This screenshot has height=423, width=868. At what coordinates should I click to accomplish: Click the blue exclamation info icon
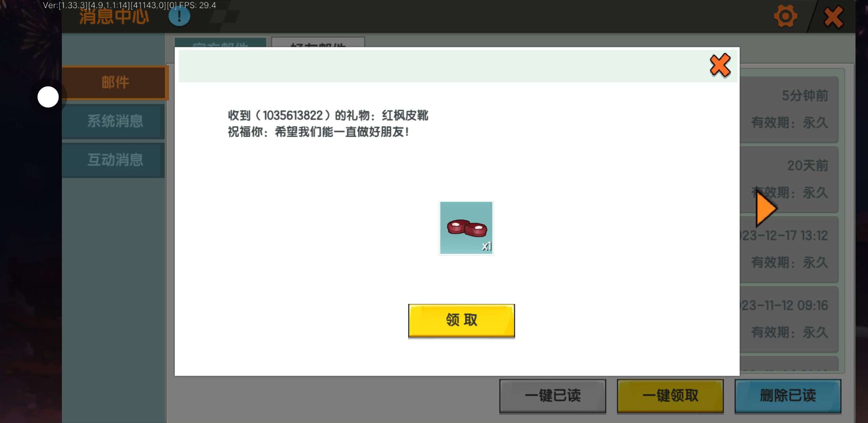point(179,16)
